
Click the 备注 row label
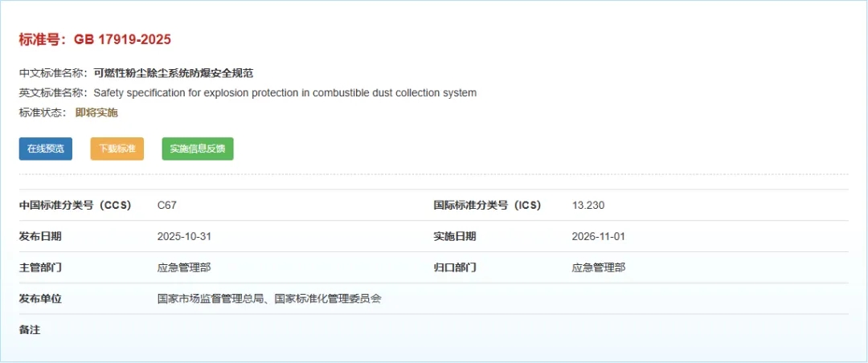point(30,329)
